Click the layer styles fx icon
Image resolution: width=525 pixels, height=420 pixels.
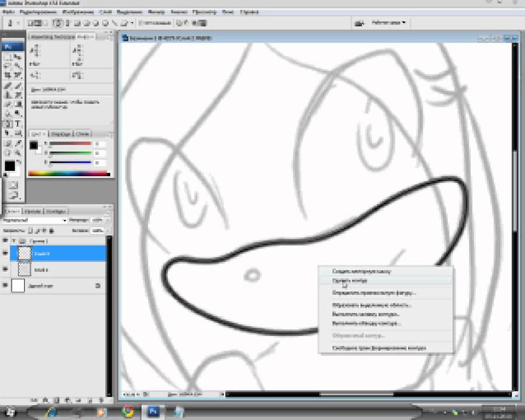(x=45, y=400)
